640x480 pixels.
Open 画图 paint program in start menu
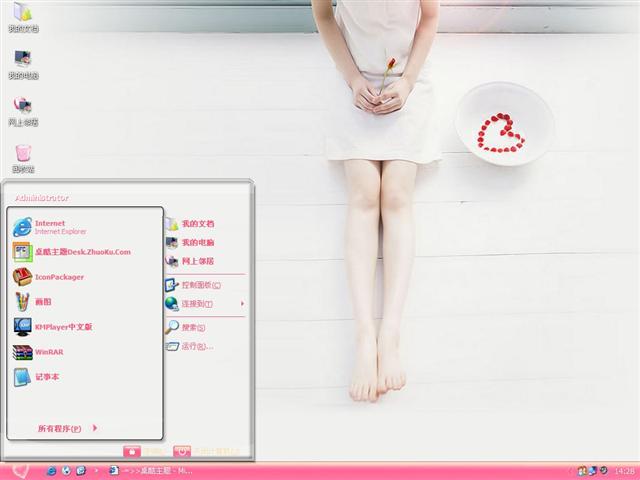[x=32, y=302]
